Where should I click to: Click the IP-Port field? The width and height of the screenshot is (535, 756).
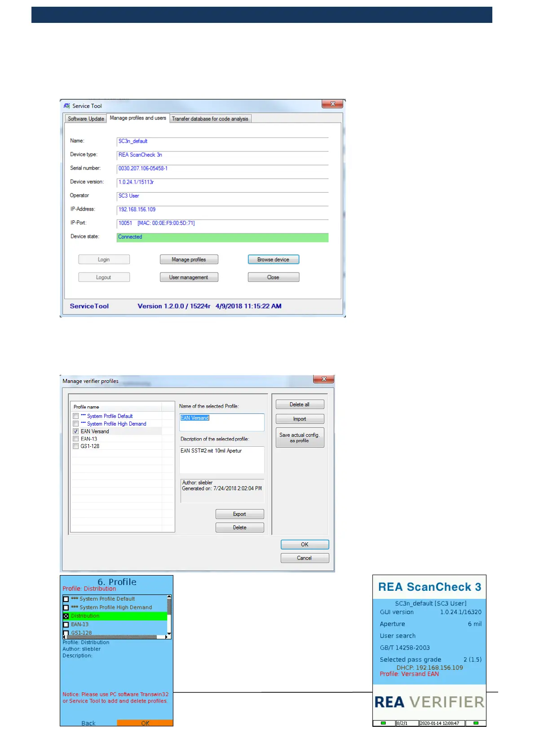[x=222, y=223]
